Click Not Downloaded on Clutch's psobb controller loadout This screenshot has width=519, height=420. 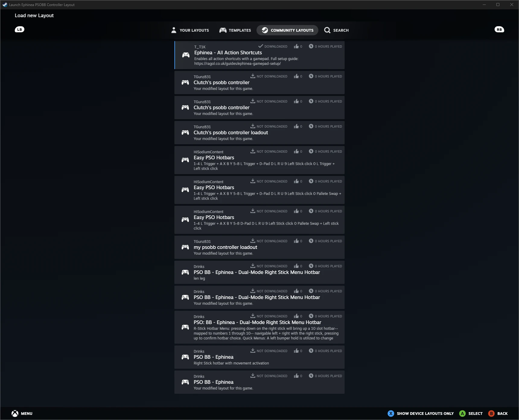(269, 126)
